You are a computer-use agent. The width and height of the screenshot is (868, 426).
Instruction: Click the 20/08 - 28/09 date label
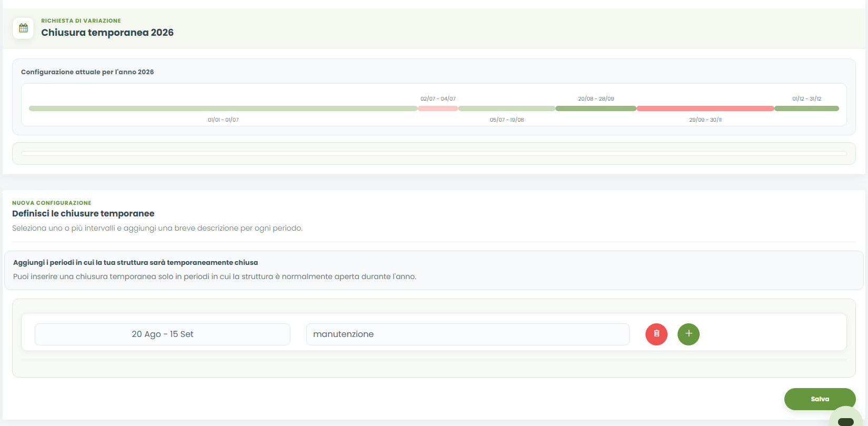[x=596, y=98]
